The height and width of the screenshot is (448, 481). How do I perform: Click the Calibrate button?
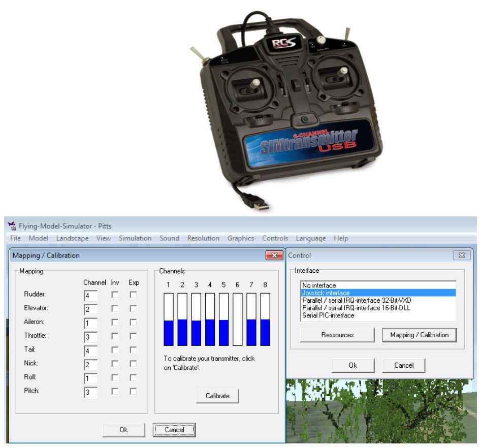coord(217,396)
